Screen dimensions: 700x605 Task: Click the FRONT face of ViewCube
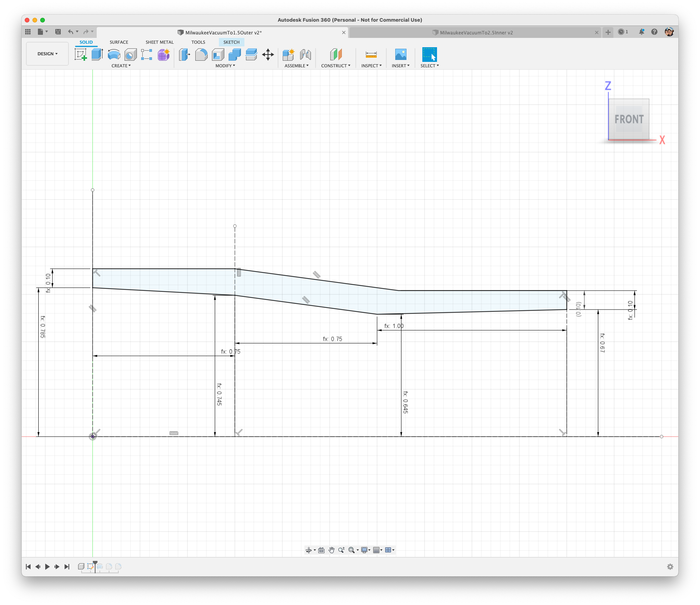coord(629,119)
